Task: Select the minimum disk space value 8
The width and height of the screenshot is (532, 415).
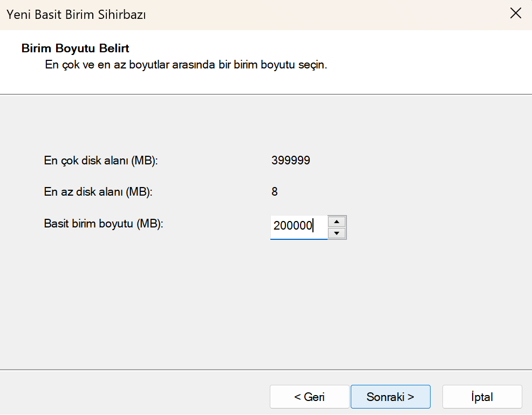Action: click(275, 191)
